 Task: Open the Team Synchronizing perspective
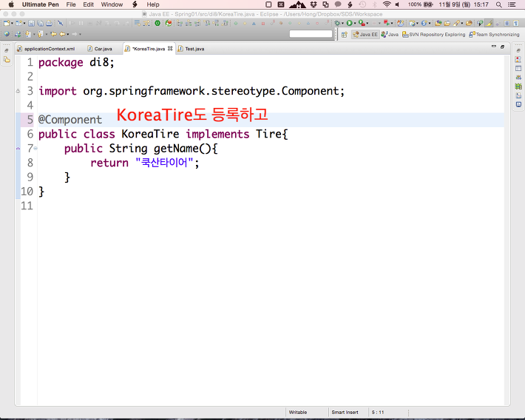(x=494, y=34)
